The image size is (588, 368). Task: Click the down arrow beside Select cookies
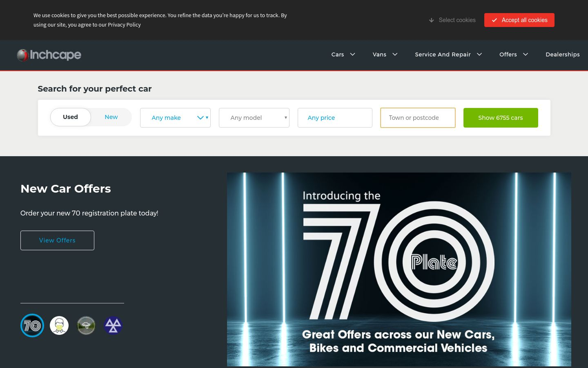pyautogui.click(x=431, y=20)
